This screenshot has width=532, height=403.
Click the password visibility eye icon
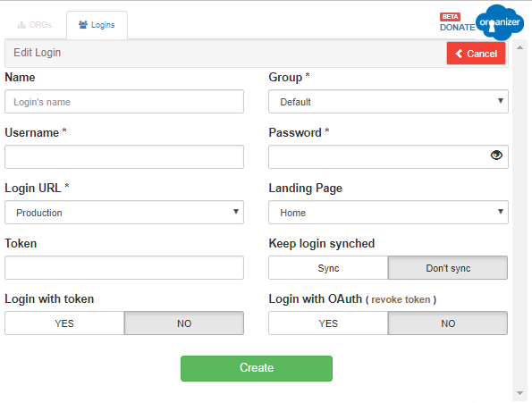point(496,155)
